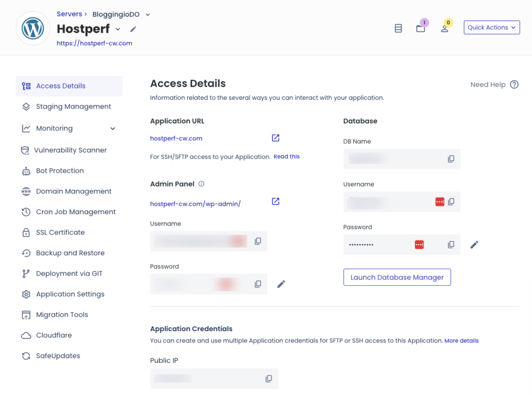Click the DB Name field
532x395 pixels.
[x=402, y=159]
